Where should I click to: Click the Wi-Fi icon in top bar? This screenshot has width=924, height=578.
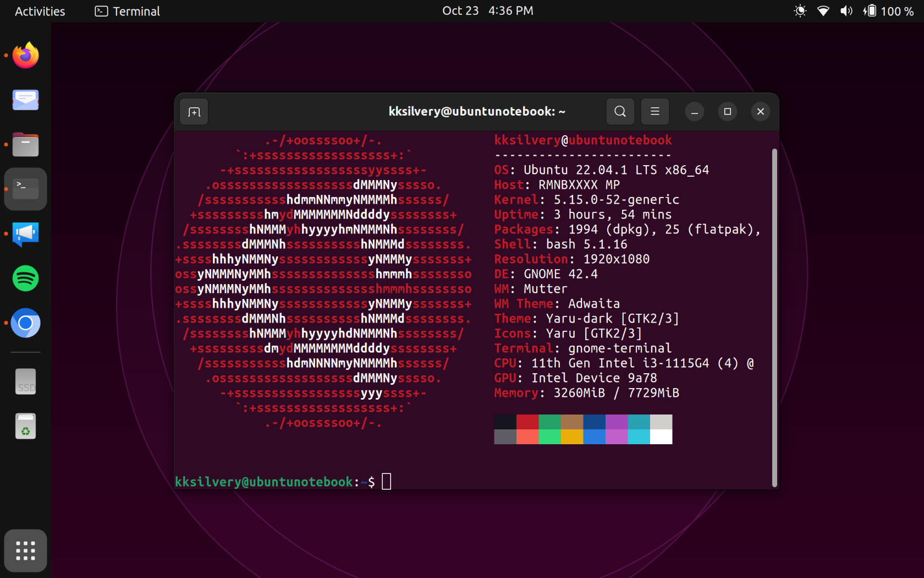tap(823, 11)
